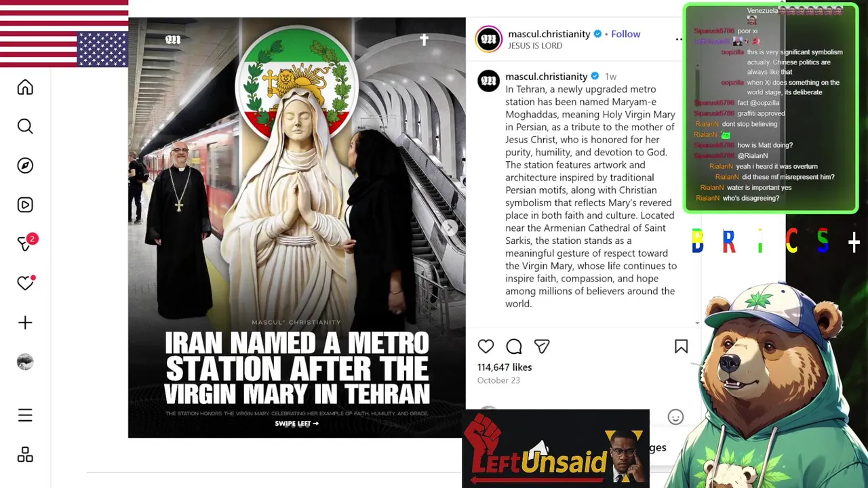The image size is (868, 488).
Task: Save the post with the bookmark icon
Action: click(682, 346)
